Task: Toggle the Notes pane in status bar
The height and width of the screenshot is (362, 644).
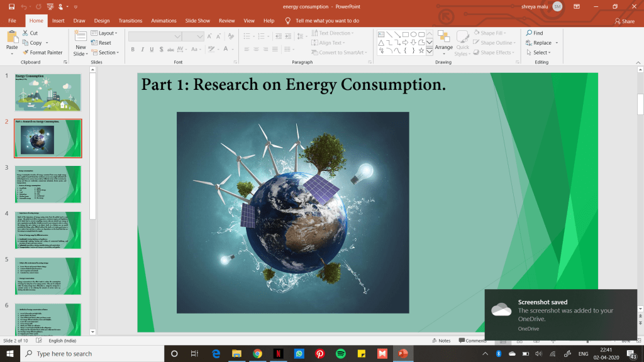Action: 441,341
